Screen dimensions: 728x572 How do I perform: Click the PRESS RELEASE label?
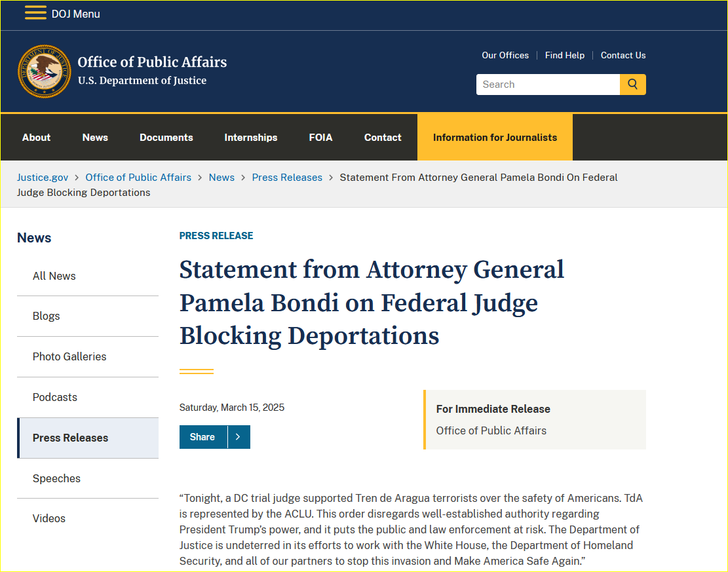click(x=216, y=236)
